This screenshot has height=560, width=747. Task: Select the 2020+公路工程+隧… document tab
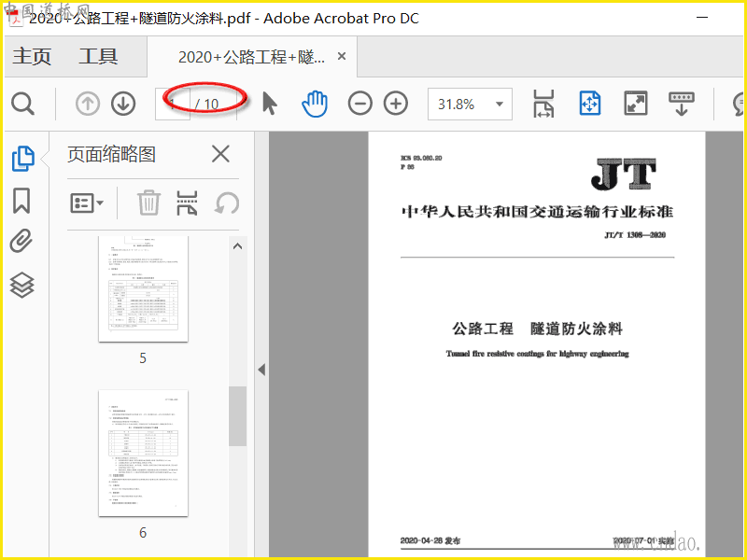[251, 57]
